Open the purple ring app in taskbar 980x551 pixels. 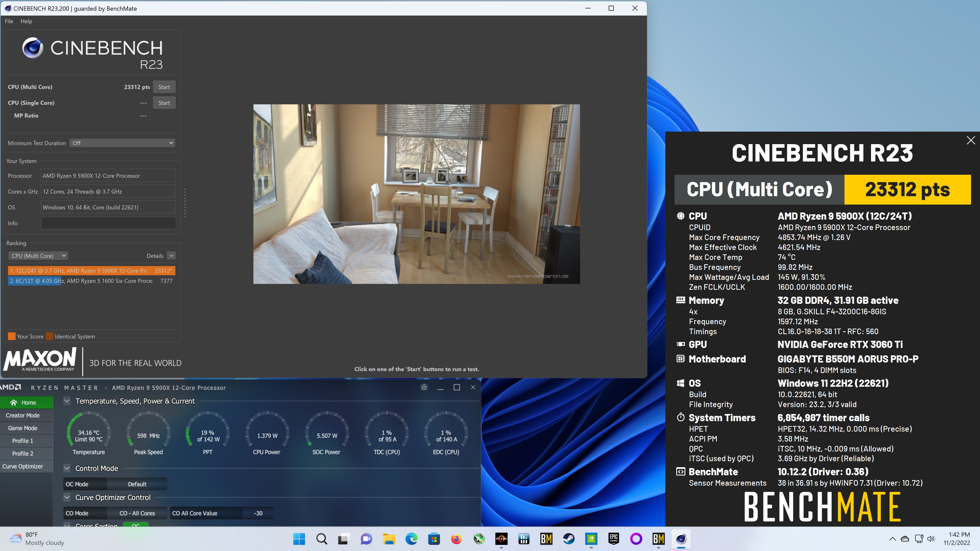636,539
